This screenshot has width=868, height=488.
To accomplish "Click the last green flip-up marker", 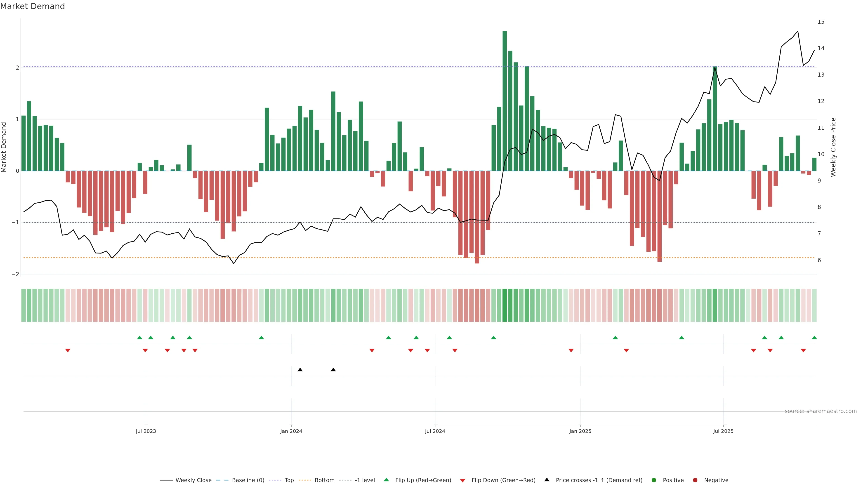I will click(x=814, y=338).
